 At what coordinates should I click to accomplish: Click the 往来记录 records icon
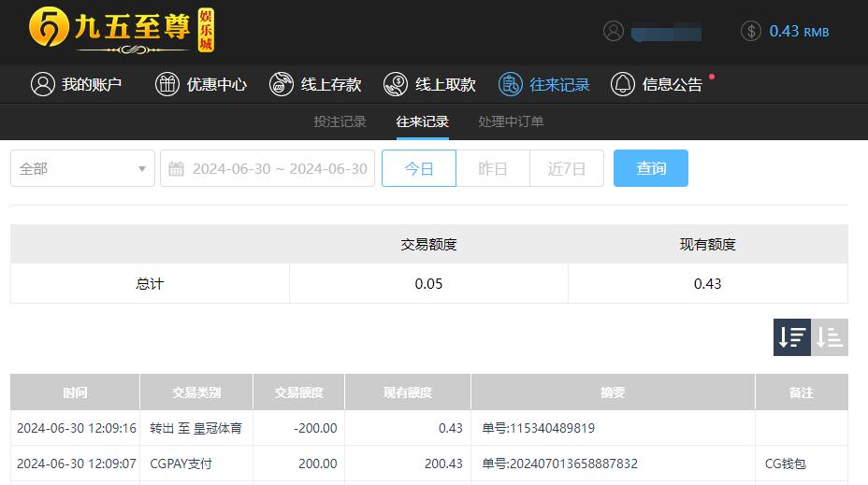[x=511, y=84]
